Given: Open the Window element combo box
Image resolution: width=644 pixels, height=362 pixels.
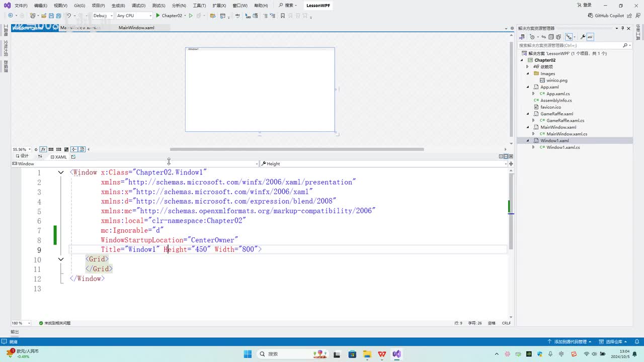Looking at the screenshot, I should [135, 164].
